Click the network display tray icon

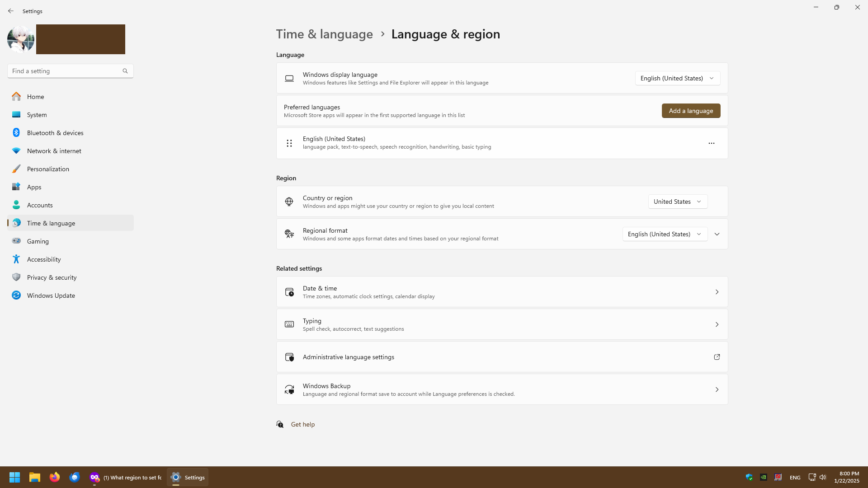coord(812,477)
